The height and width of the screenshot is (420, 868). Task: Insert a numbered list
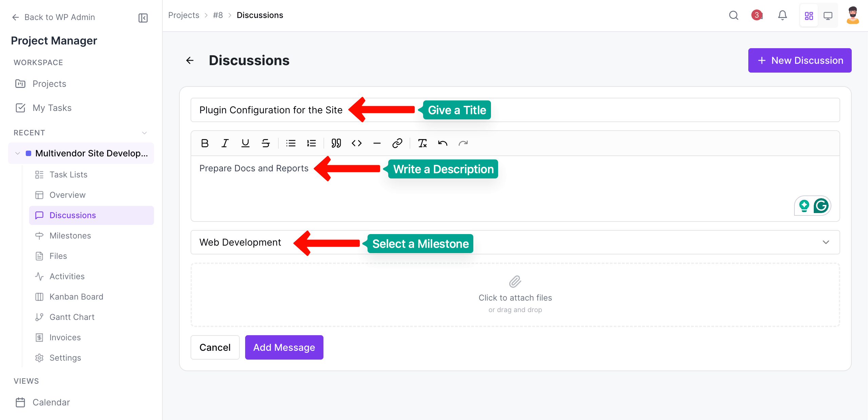(311, 143)
